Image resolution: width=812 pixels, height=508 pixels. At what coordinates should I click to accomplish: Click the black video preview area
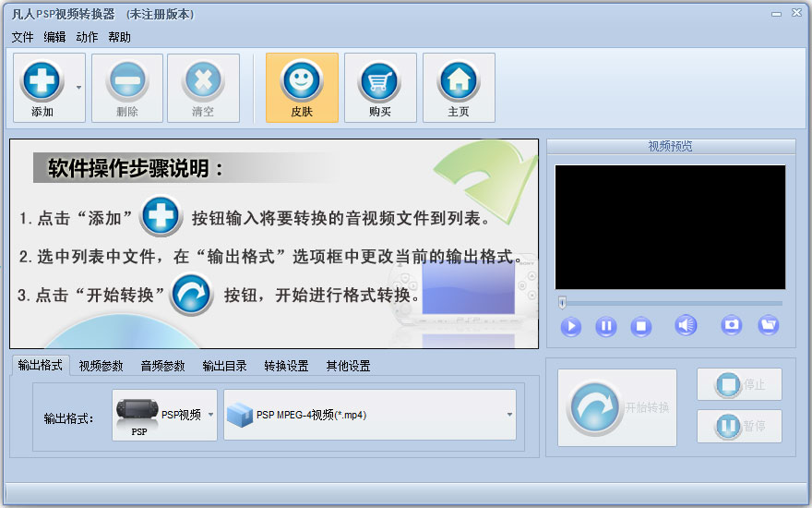pyautogui.click(x=670, y=227)
